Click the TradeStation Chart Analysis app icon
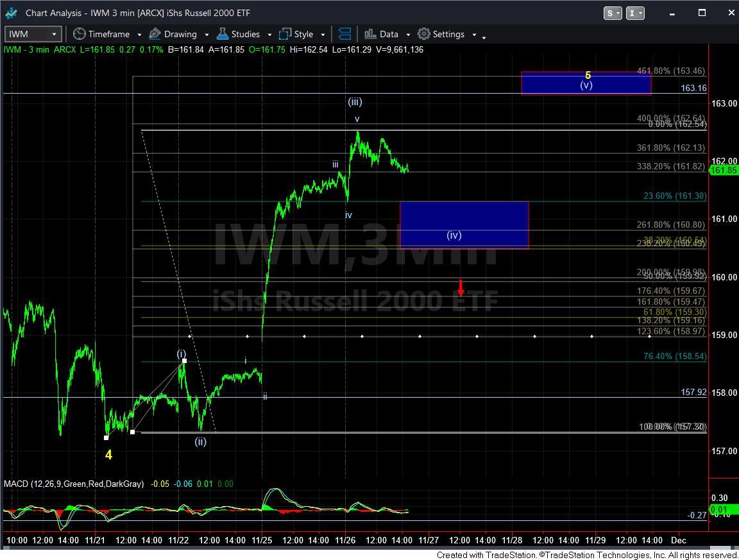This screenshot has width=739, height=560. coord(11,13)
